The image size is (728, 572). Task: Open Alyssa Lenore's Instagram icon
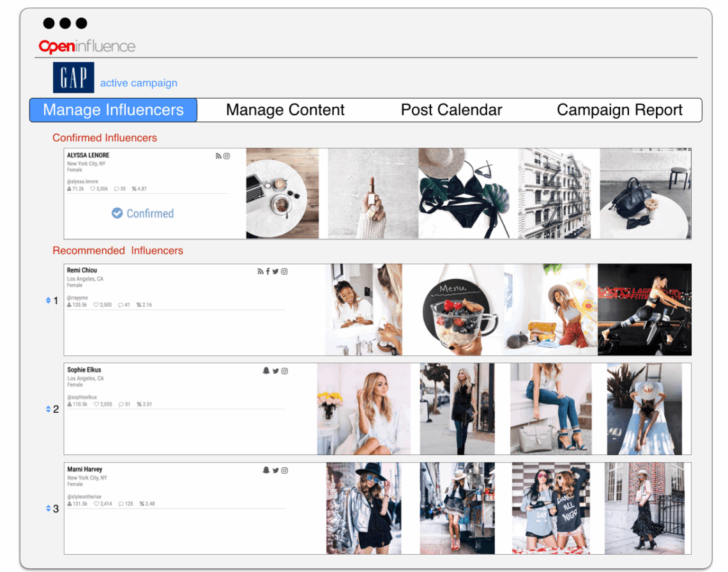[227, 155]
